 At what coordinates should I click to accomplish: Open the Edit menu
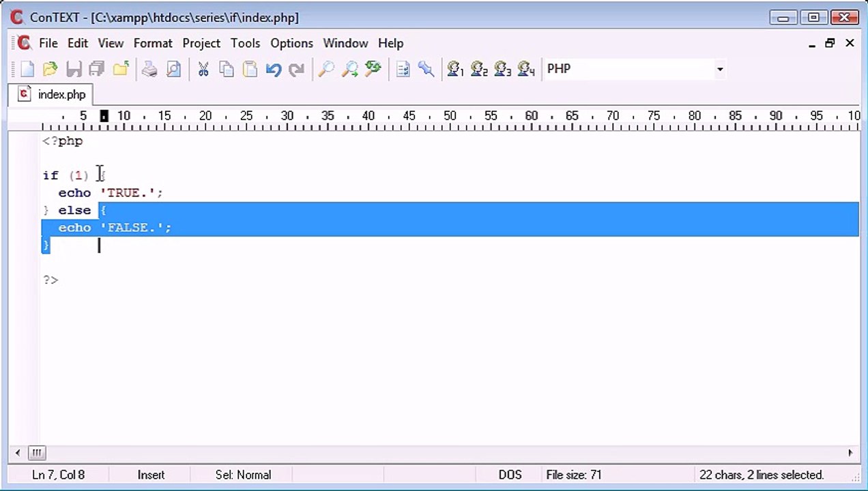pyautogui.click(x=77, y=43)
